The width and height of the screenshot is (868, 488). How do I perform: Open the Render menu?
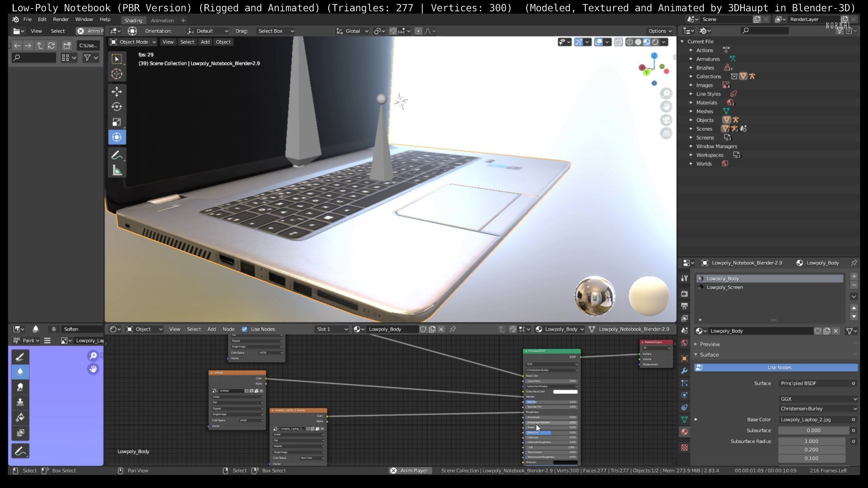tap(61, 20)
